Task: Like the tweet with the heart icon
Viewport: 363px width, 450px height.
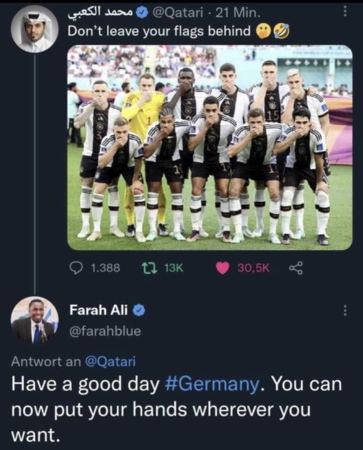Action: pos(223,268)
